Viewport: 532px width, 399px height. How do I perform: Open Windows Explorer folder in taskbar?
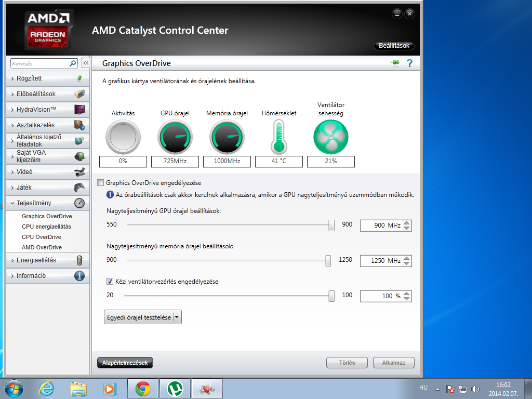[78, 389]
